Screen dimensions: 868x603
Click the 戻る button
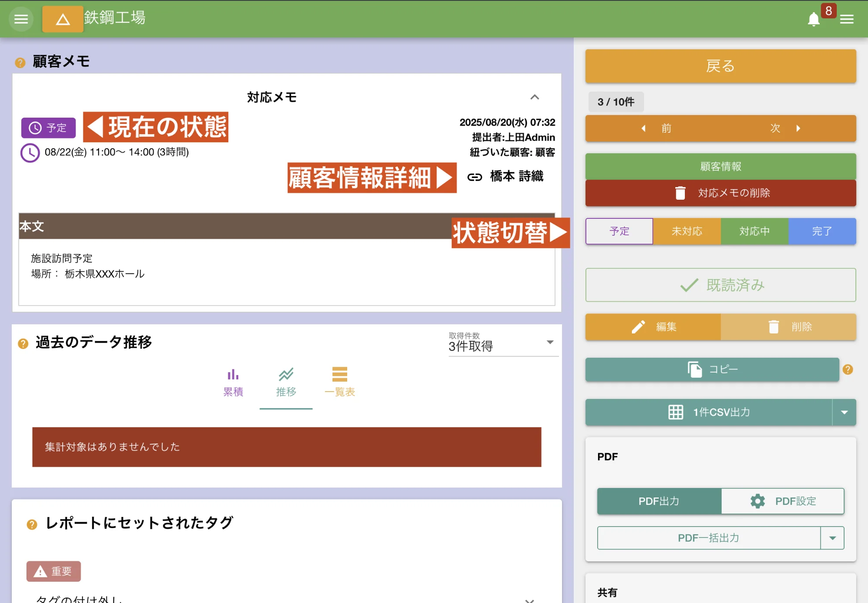[x=720, y=66]
